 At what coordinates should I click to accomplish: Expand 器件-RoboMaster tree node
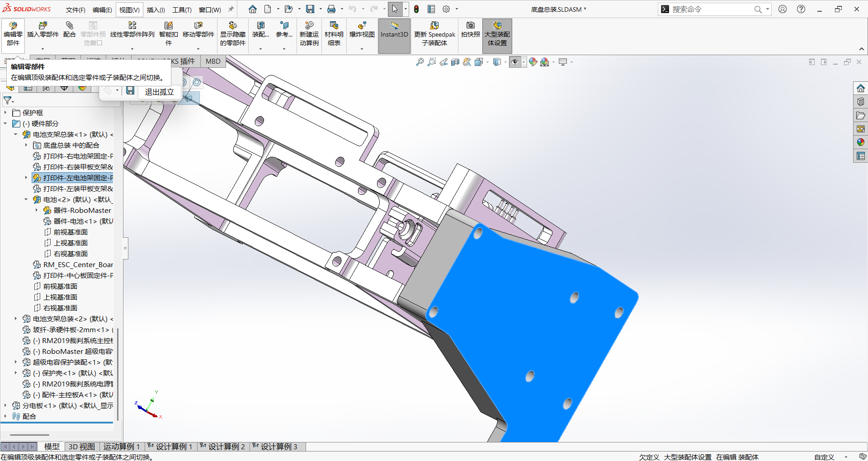point(37,210)
